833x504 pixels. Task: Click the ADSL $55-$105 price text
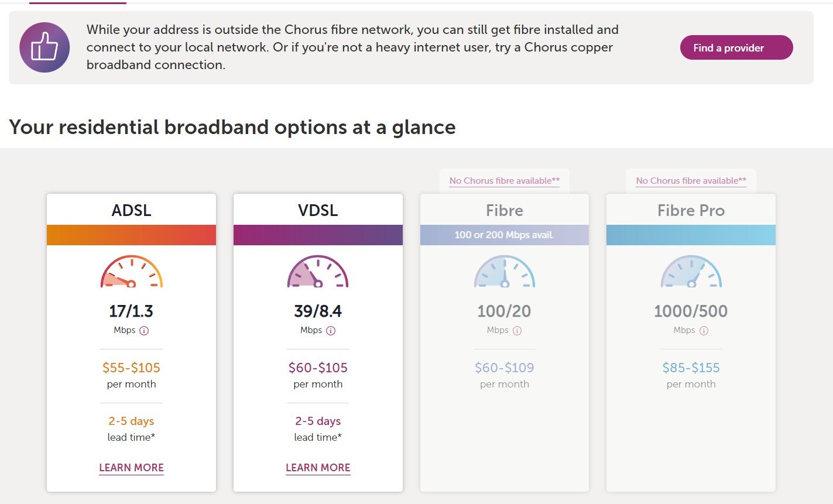coord(131,368)
